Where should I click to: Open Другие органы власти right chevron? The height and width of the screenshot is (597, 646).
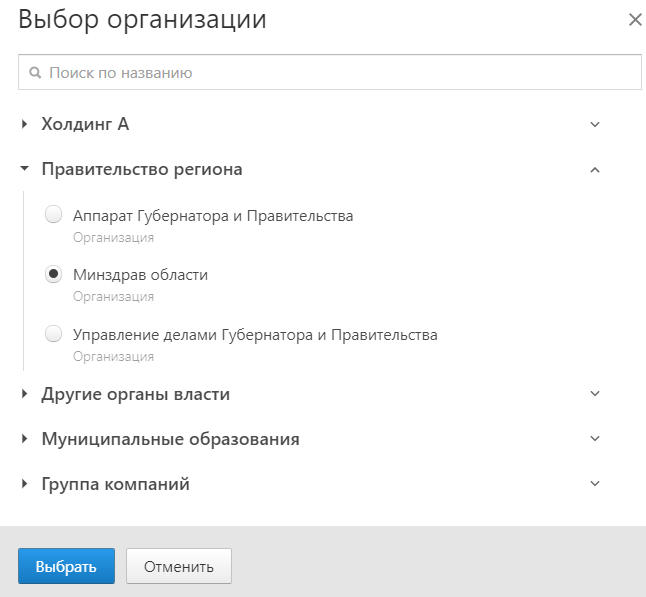[x=595, y=393]
